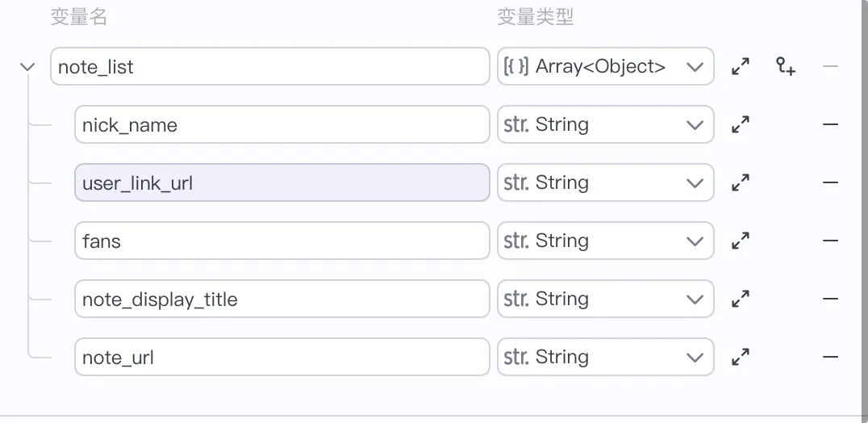This screenshot has width=868, height=423.
Task: Click expand icon for note_url row
Action: click(741, 357)
